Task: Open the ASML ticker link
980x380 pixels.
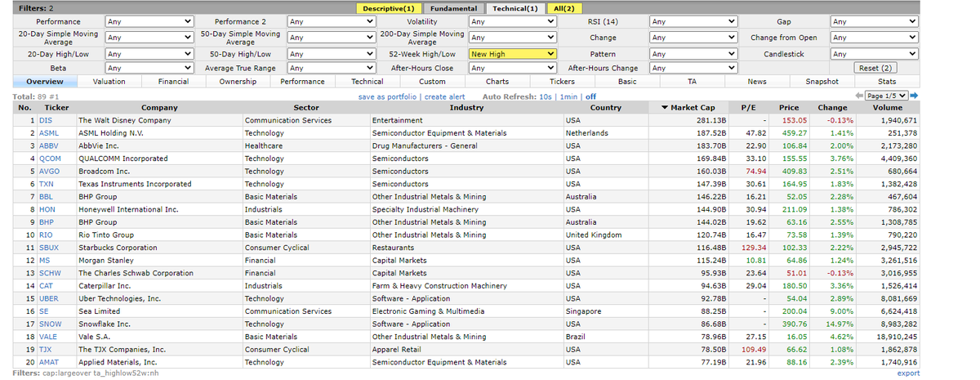Action: click(49, 132)
